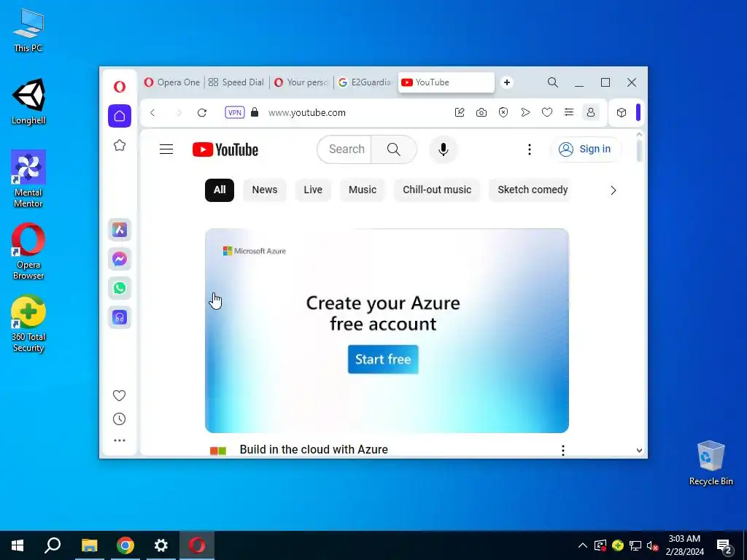Click the YouTube logo
This screenshot has width=747, height=560.
click(x=225, y=149)
